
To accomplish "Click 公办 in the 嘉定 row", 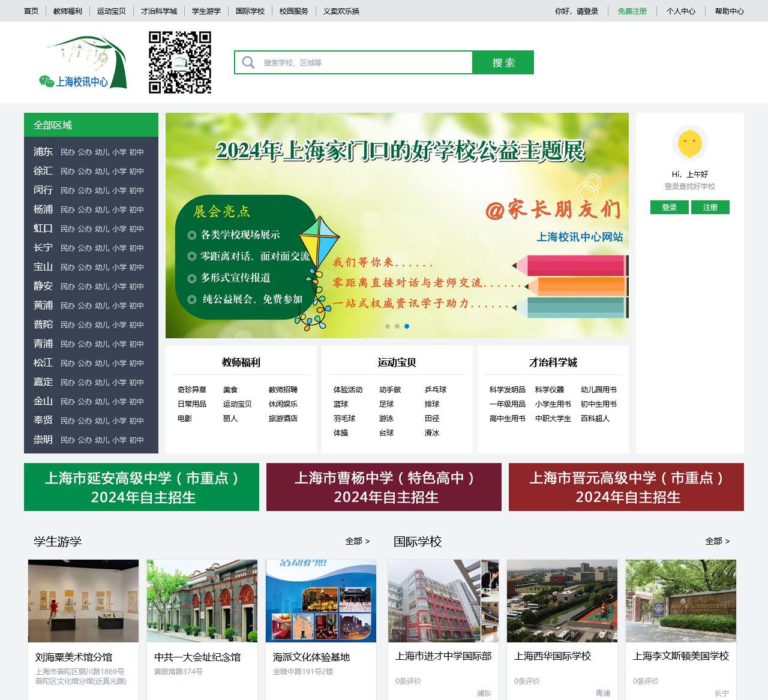I will [85, 383].
